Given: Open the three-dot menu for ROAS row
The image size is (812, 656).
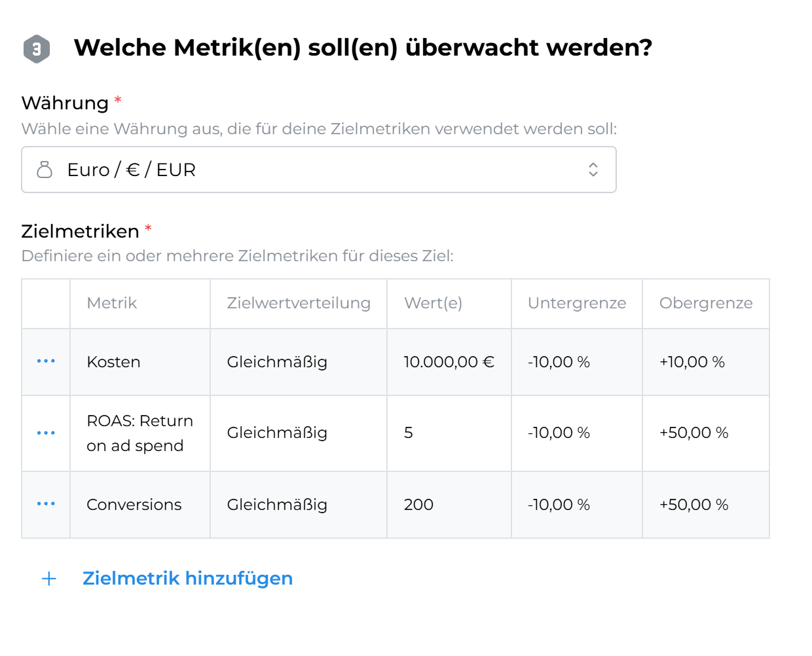Looking at the screenshot, I should pyautogui.click(x=46, y=433).
